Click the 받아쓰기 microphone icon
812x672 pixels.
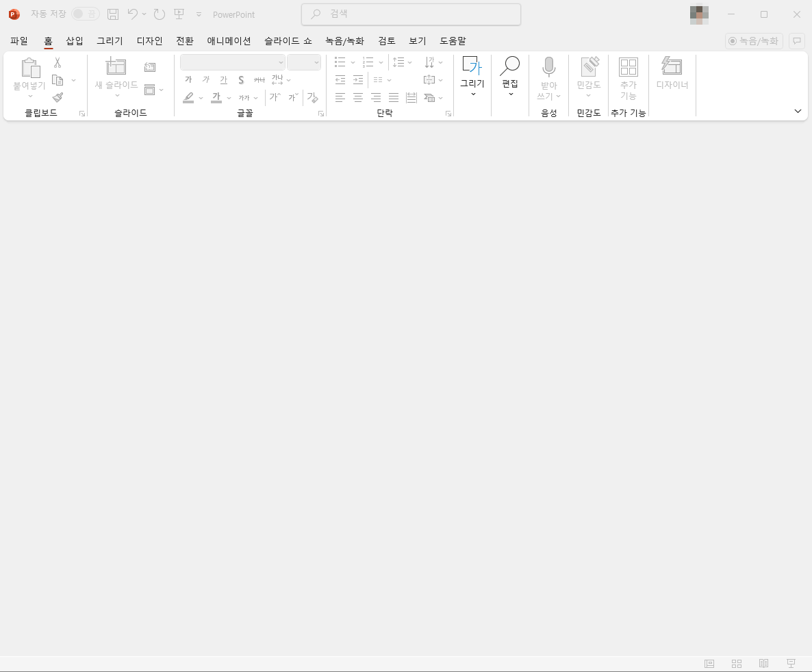pos(549,67)
